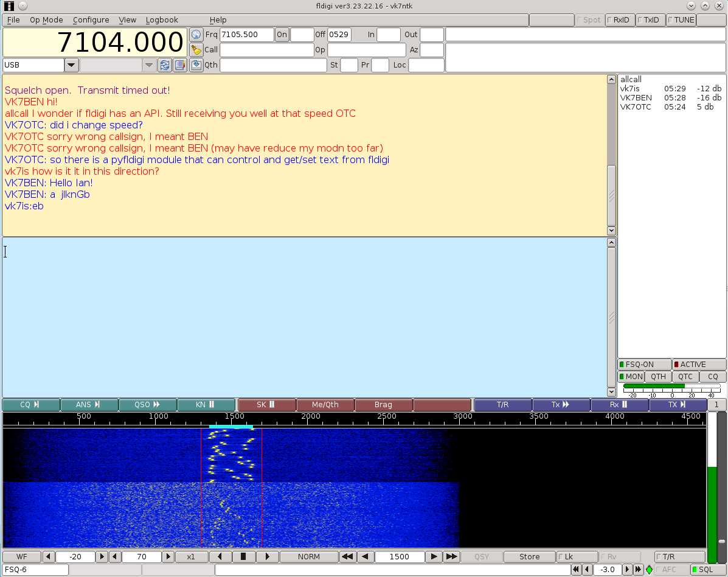Pause the waterfall with the stop icon
The width and height of the screenshot is (728, 577).
pyautogui.click(x=243, y=556)
